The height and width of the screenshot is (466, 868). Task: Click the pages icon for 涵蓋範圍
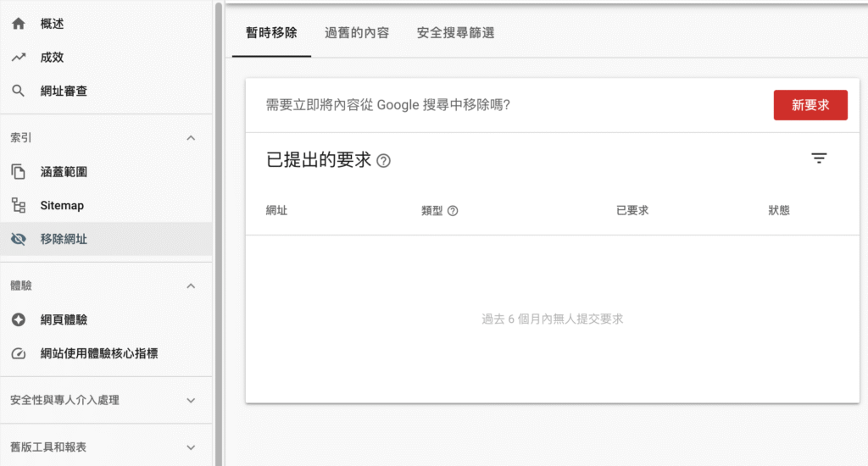coord(19,171)
